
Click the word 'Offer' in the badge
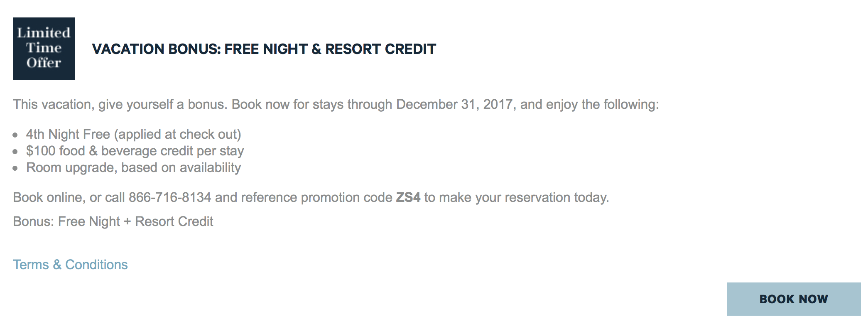click(x=44, y=63)
